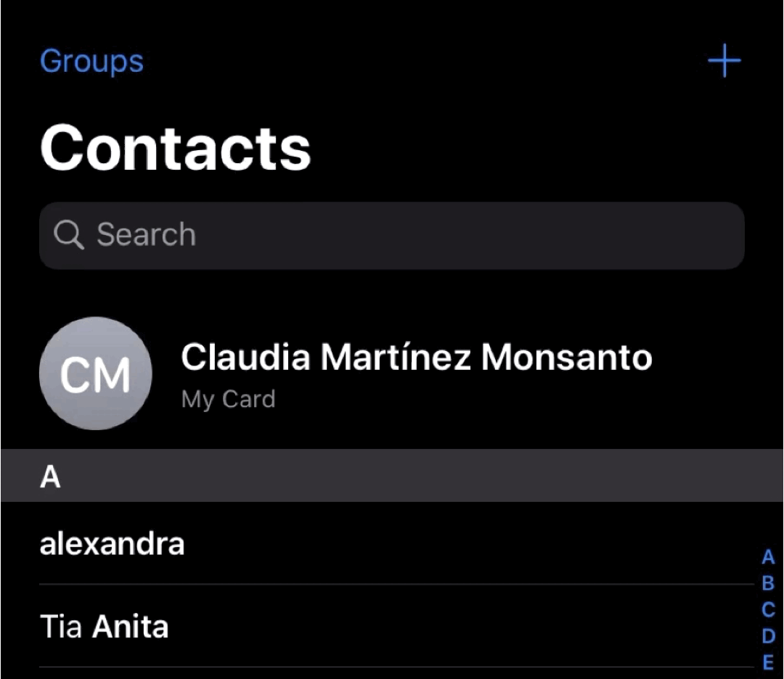Jump to section E in the side index
Viewport: 784px width, 679px height.
coord(768,662)
